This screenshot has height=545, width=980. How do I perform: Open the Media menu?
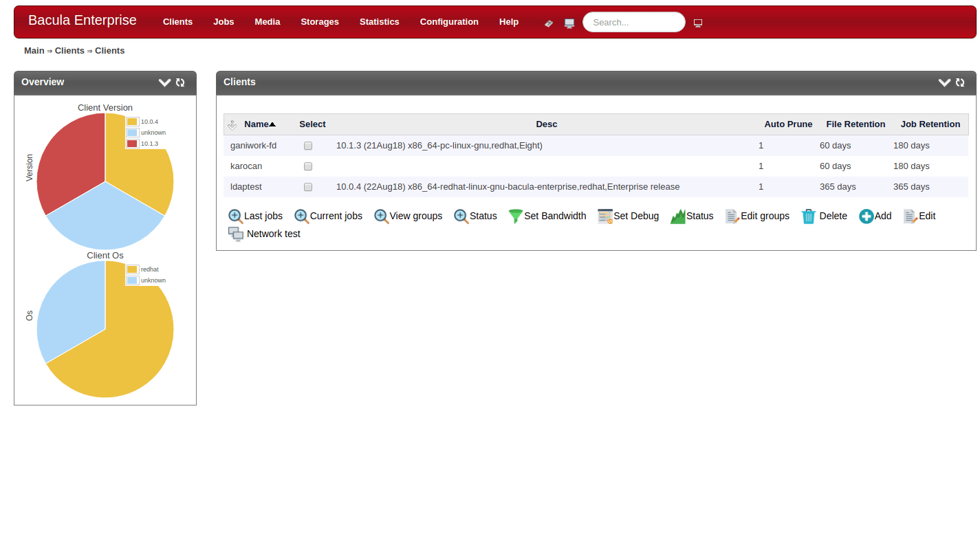pyautogui.click(x=268, y=22)
